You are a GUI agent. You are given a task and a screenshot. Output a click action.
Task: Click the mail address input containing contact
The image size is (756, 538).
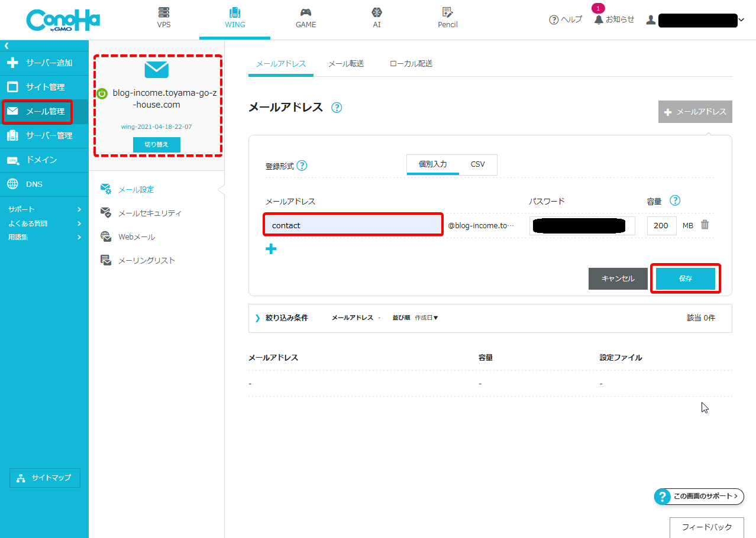click(353, 225)
